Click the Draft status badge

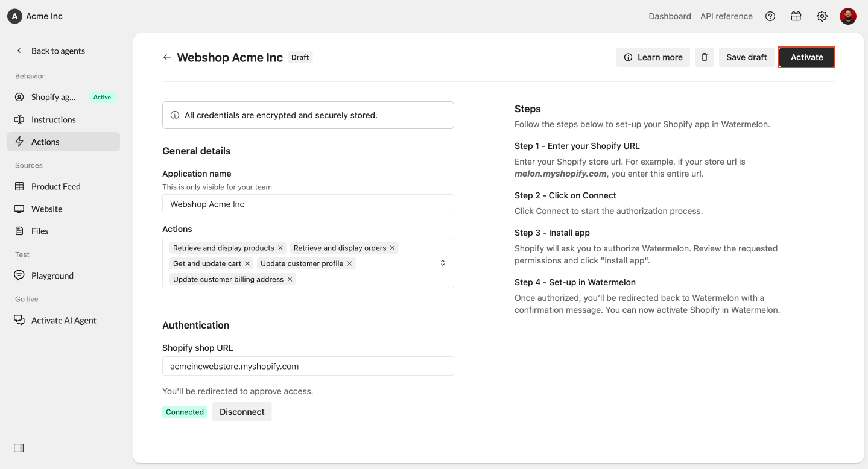[300, 57]
